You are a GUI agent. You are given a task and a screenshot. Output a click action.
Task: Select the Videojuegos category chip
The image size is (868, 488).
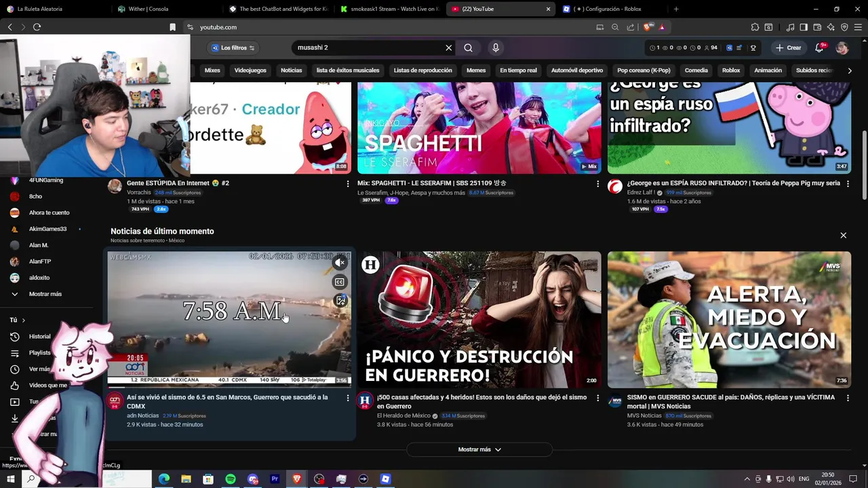click(x=250, y=70)
